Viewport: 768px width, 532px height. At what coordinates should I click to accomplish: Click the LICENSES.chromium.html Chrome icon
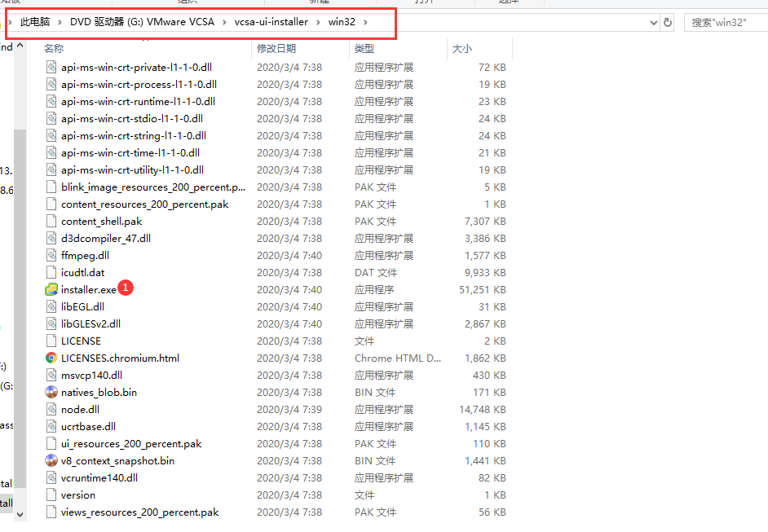coord(52,358)
